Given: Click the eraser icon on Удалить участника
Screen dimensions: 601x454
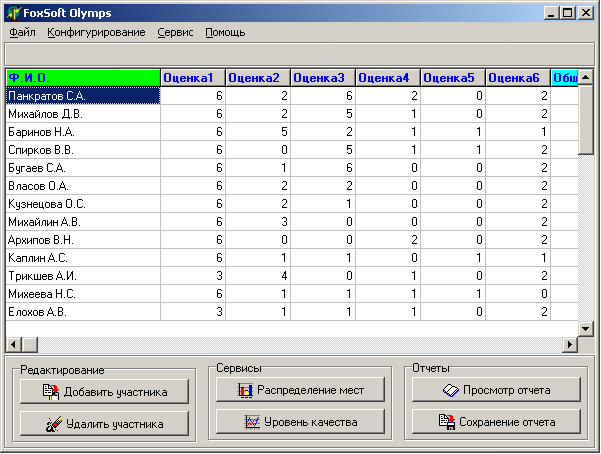Looking at the screenshot, I should [x=54, y=424].
